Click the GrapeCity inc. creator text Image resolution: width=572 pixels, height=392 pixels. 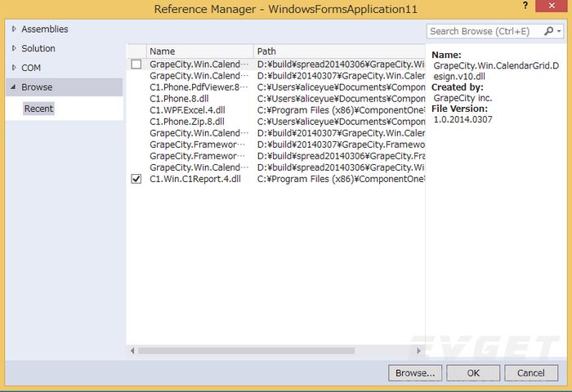pyautogui.click(x=463, y=98)
